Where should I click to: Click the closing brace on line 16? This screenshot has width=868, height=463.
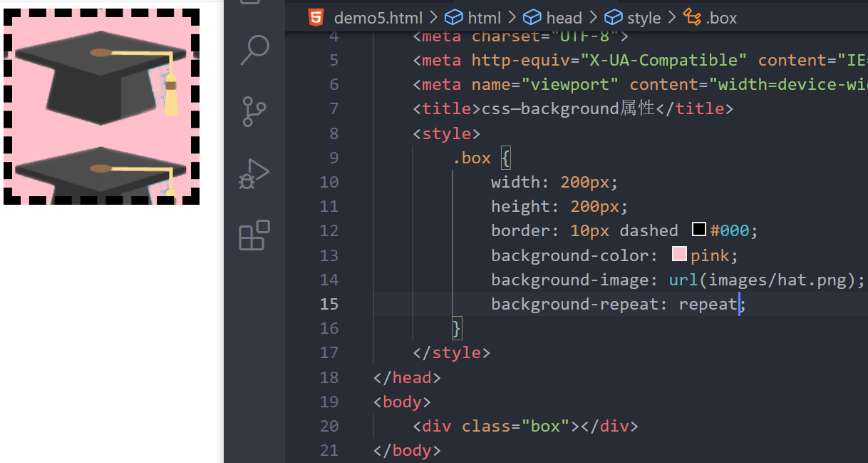457,328
